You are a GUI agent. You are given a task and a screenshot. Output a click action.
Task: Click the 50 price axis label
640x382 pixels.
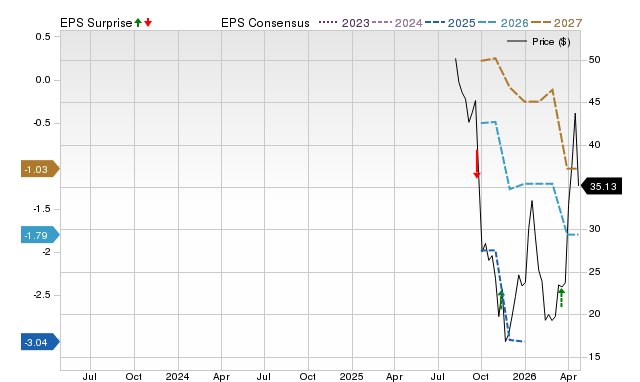tap(594, 60)
